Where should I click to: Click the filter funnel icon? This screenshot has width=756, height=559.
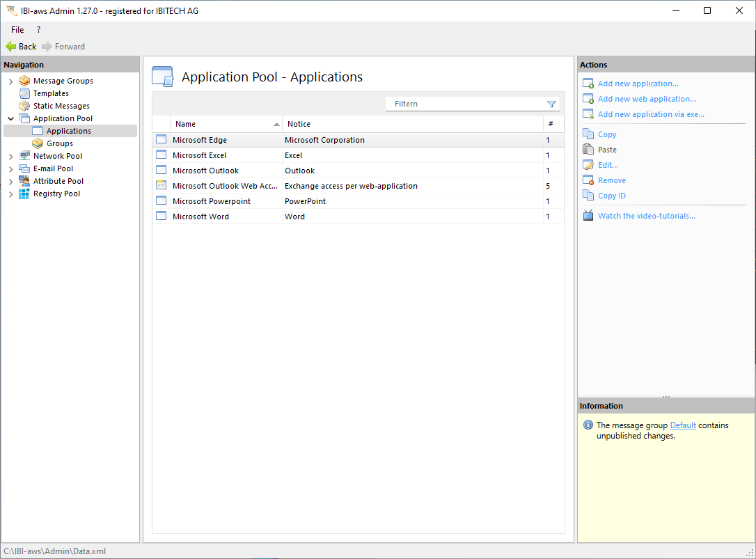tap(551, 104)
